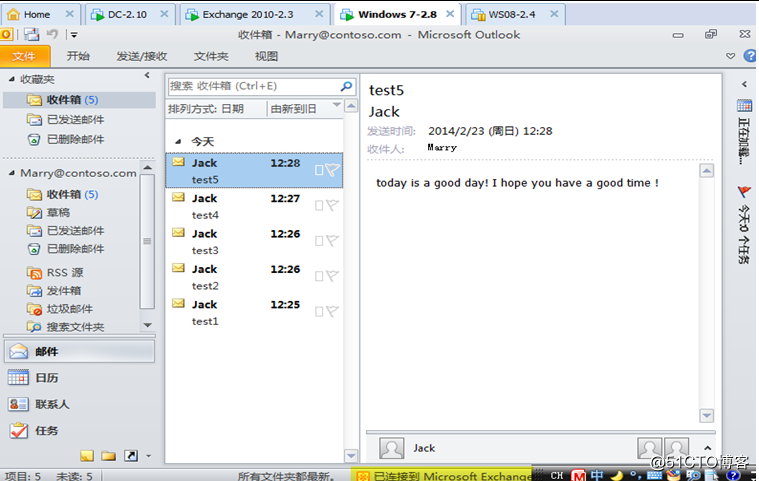The width and height of the screenshot is (759, 481).
Task: Flag the test5 message for follow-up
Action: 333,170
